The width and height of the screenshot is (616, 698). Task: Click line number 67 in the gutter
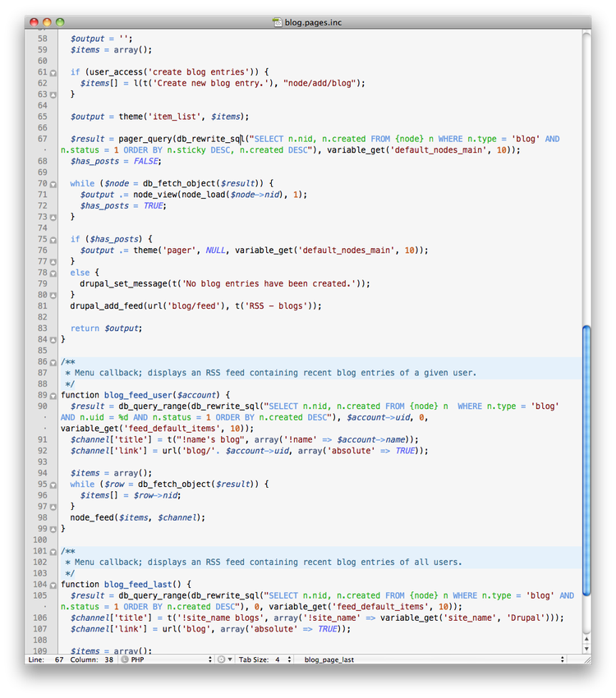pyautogui.click(x=42, y=139)
